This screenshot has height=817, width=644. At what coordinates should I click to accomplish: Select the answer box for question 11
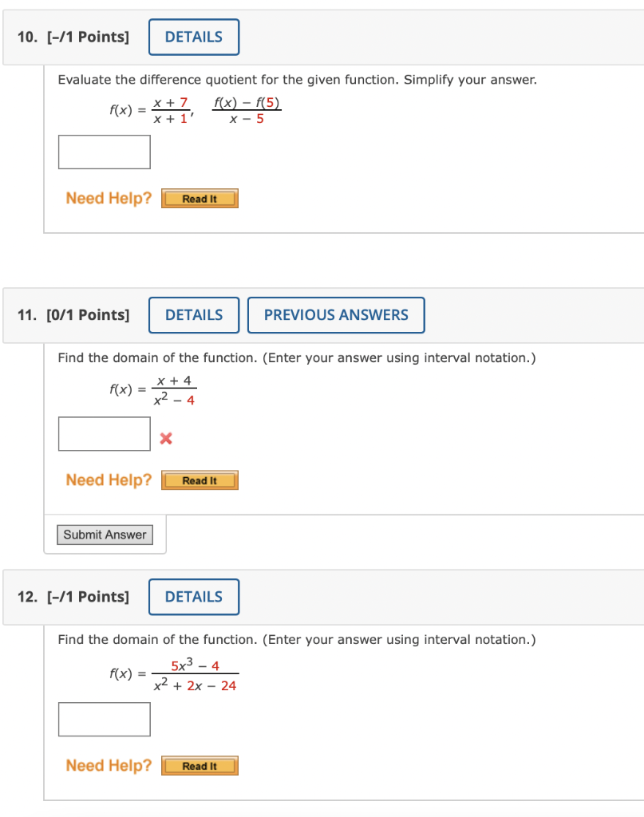[104, 433]
